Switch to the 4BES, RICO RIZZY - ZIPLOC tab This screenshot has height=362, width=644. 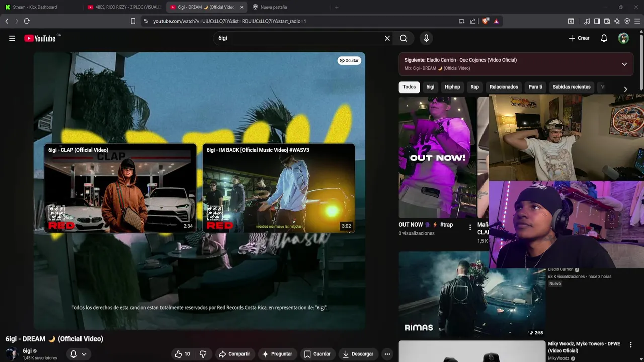123,7
